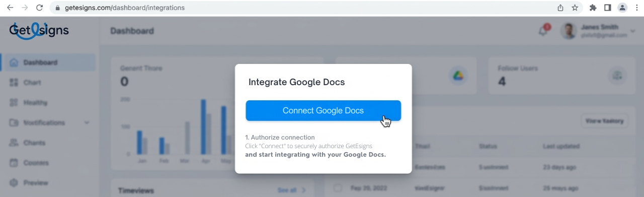Click Janes Smith's profile photo
This screenshot has width=644, height=197.
pos(569,31)
